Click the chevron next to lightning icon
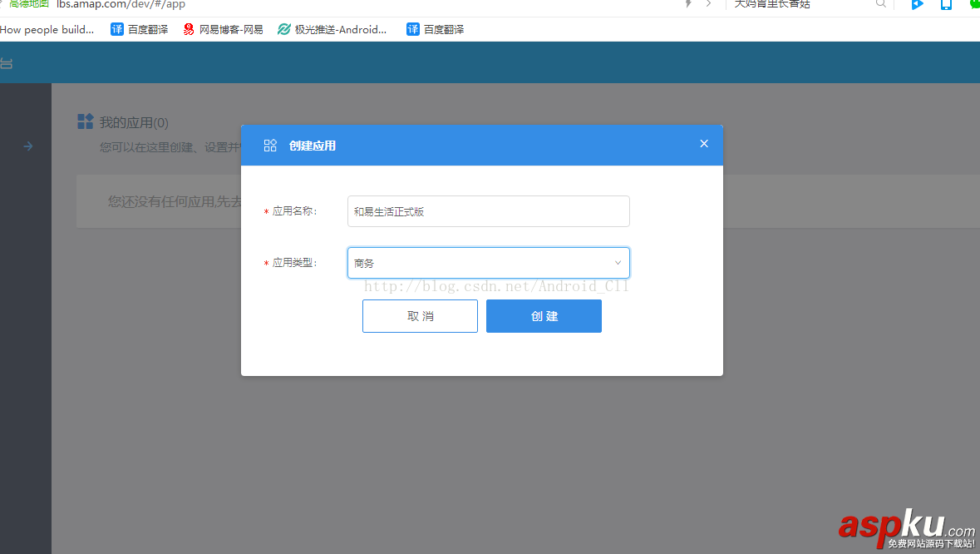 [708, 4]
